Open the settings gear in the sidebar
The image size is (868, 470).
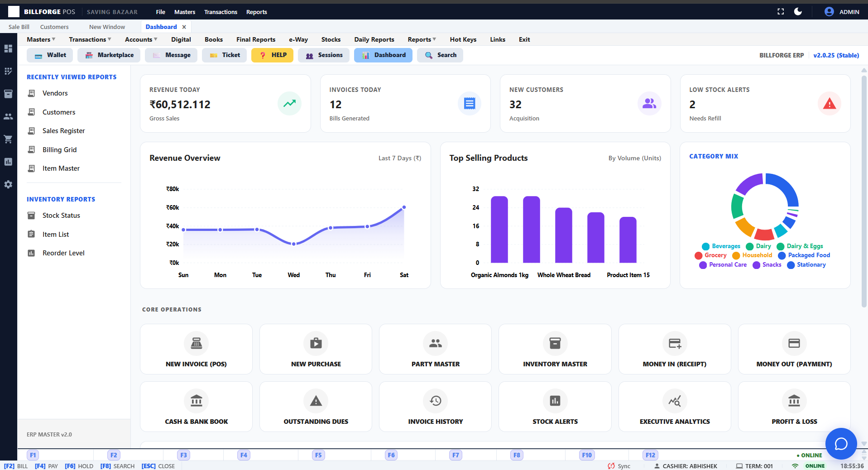[x=8, y=184]
